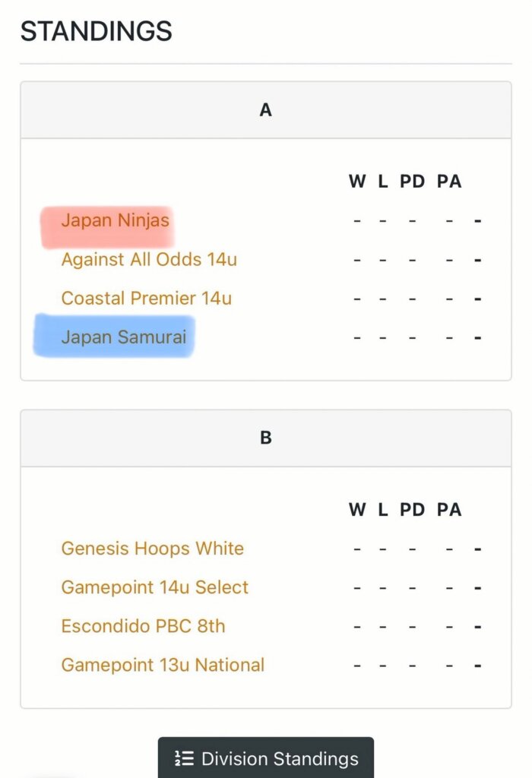Click the PA column header in pool A
The image size is (532, 778).
point(449,182)
